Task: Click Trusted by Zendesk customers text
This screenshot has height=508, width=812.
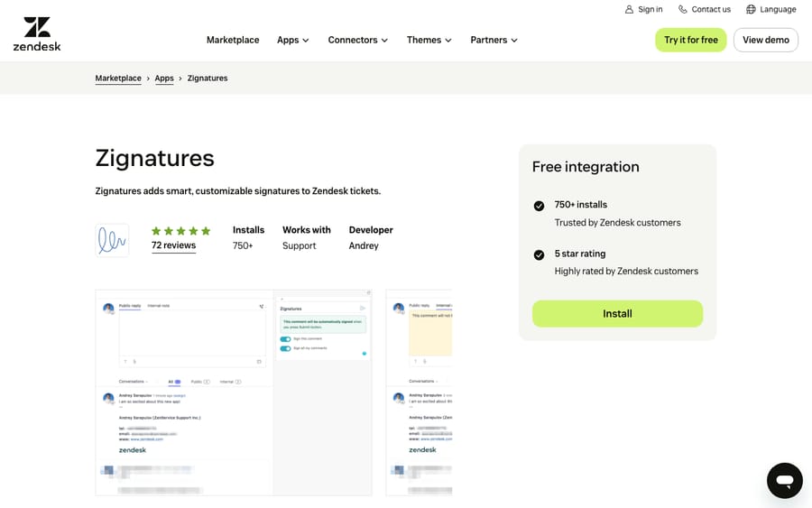Action: [617, 223]
